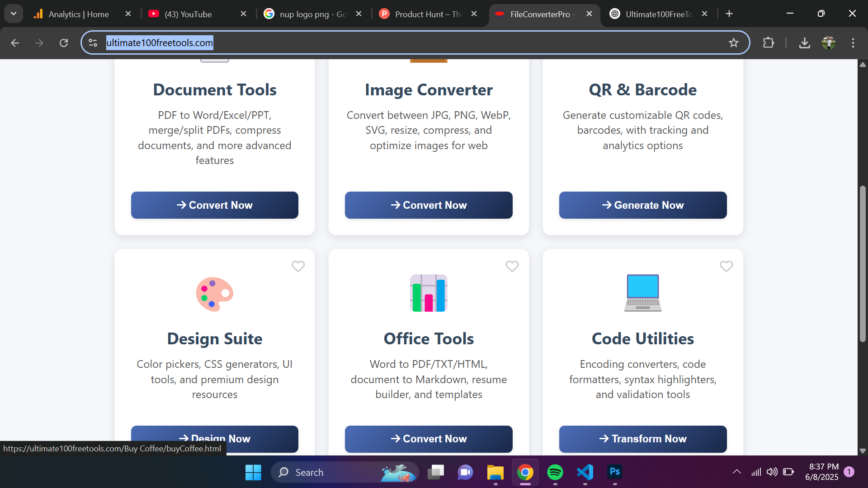Click Transform Now on Code Utilities card

[x=642, y=439]
